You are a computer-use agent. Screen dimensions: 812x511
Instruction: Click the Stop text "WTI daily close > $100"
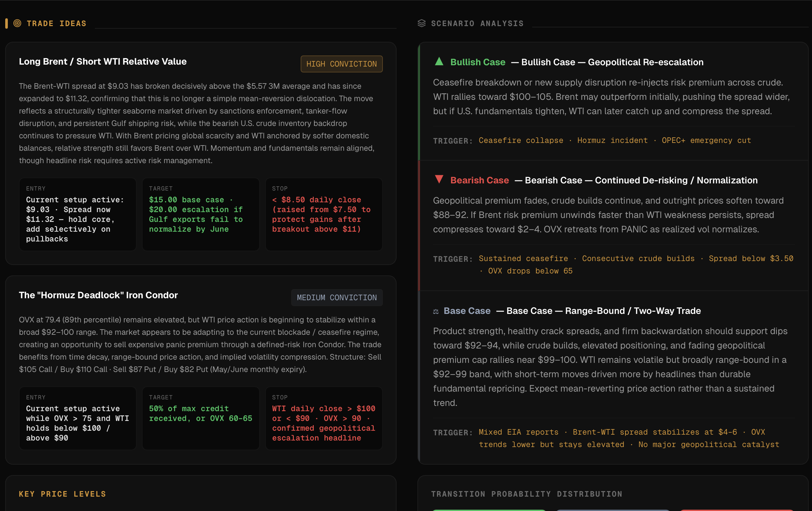(x=324, y=423)
